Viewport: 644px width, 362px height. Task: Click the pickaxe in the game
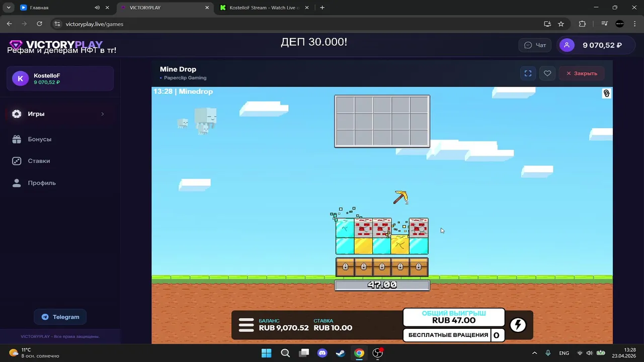pos(400,198)
